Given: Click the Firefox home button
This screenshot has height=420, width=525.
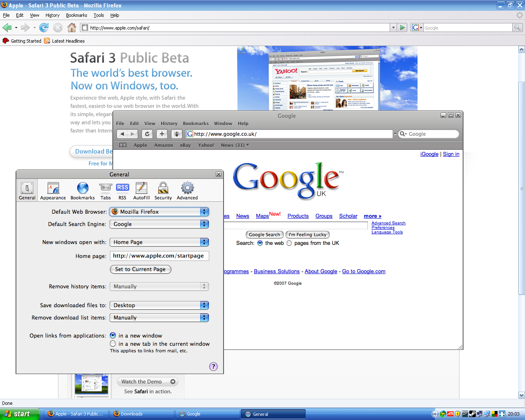Looking at the screenshot, I should click(x=72, y=27).
